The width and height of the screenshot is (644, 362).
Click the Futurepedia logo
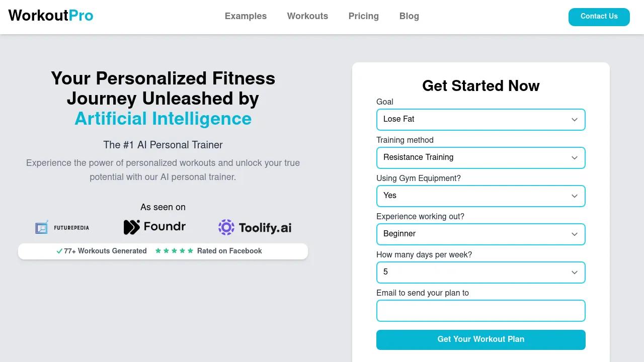pyautogui.click(x=62, y=227)
